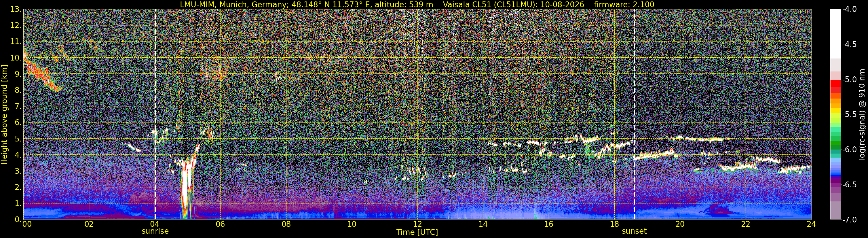Click the green band of the colorbar
This screenshot has width=868, height=238.
[836, 143]
